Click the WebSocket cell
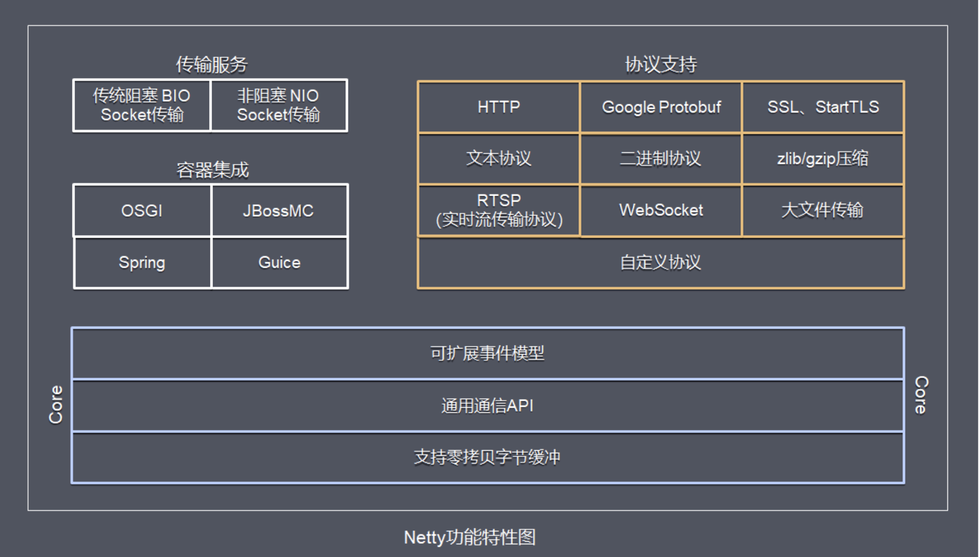980x557 pixels. pos(661,210)
